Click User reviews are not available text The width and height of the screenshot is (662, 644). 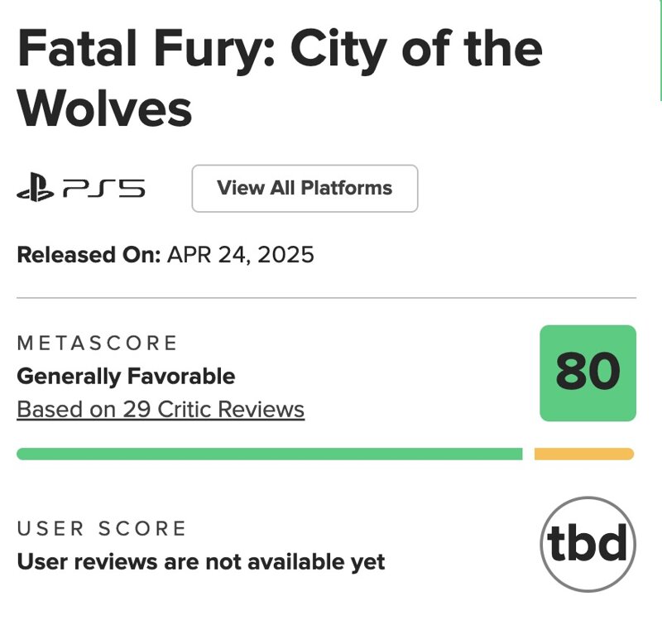click(x=200, y=562)
